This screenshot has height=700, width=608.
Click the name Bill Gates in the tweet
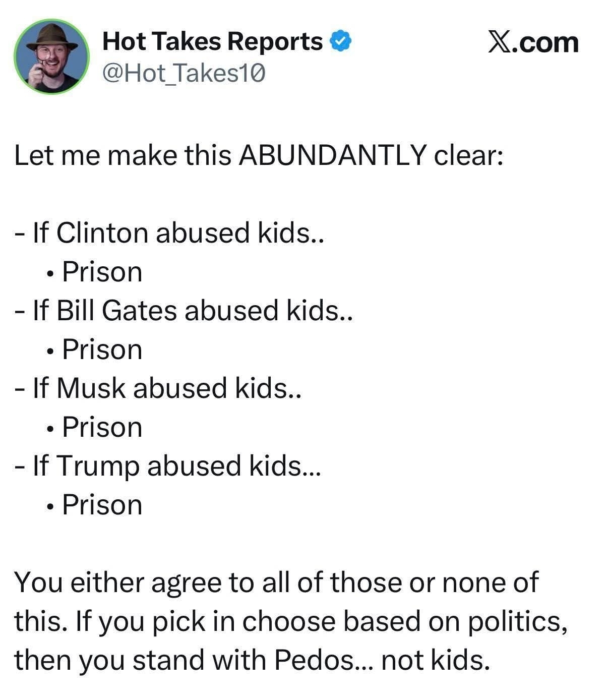tap(116, 310)
